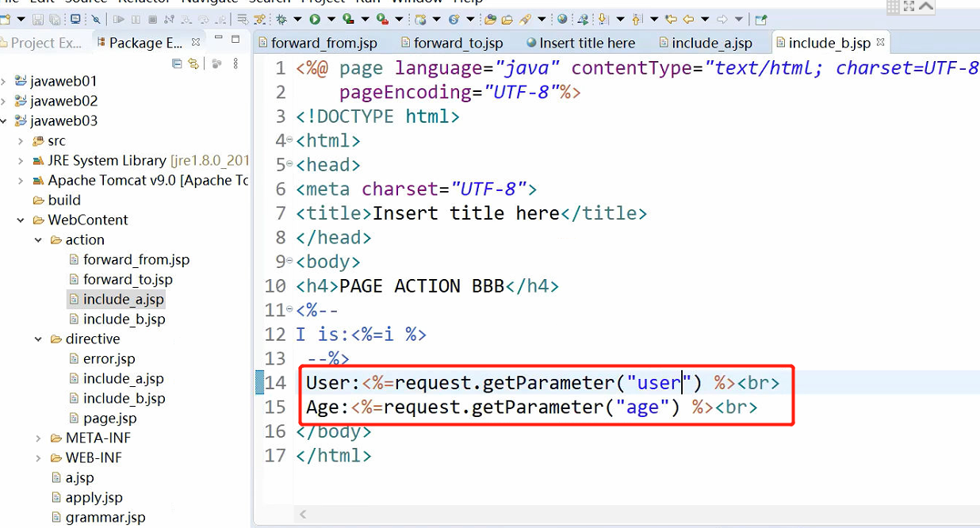Click the Save toolbar icon
This screenshot has height=528, width=980.
36,19
